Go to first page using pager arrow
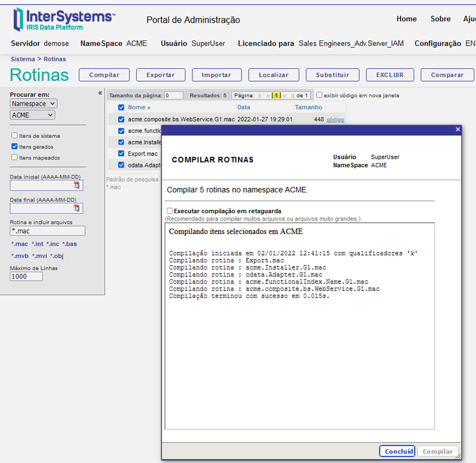 [260, 95]
